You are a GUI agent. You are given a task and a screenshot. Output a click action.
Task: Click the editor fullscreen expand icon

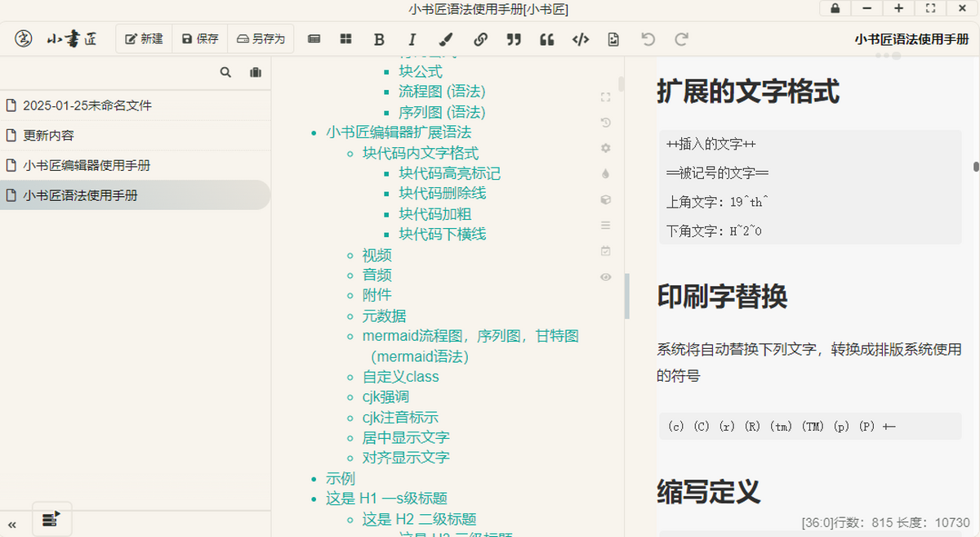coord(605,97)
